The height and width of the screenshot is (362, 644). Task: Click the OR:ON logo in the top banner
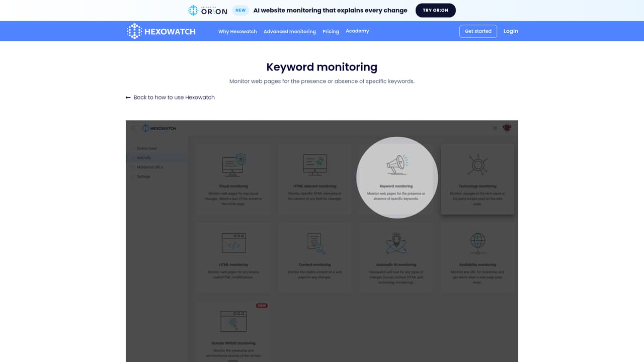208,10
